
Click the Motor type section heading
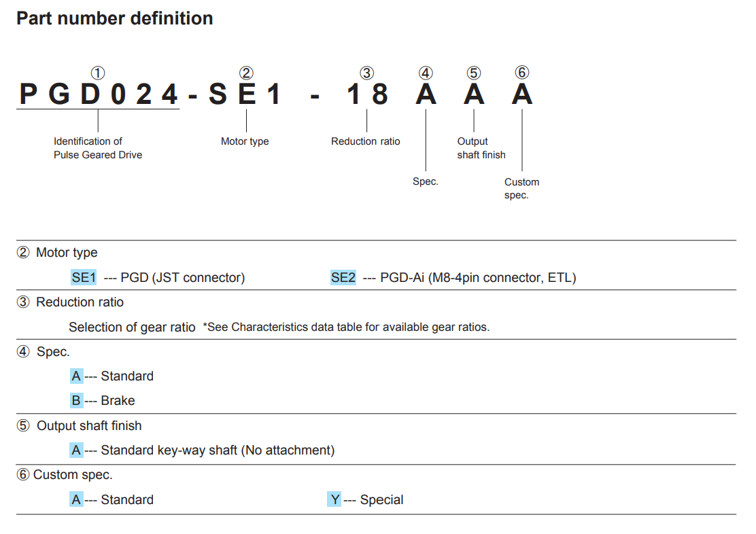tap(67, 253)
